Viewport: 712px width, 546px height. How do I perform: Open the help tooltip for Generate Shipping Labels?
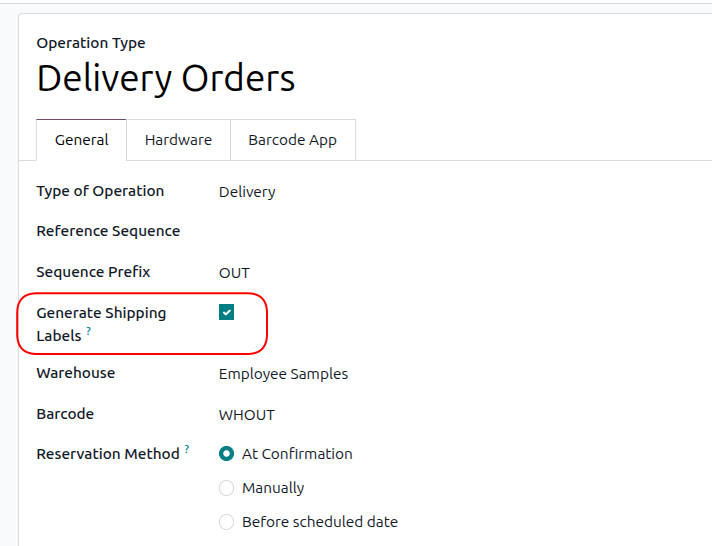pos(88,331)
